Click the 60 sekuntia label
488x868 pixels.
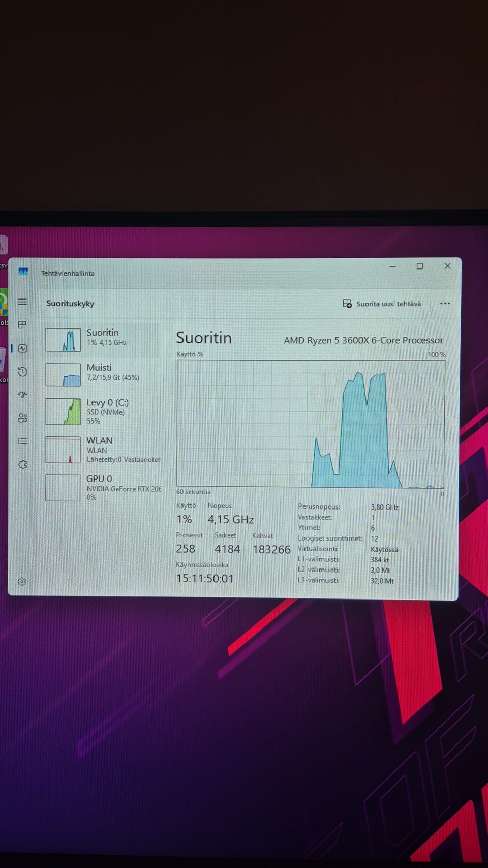193,492
